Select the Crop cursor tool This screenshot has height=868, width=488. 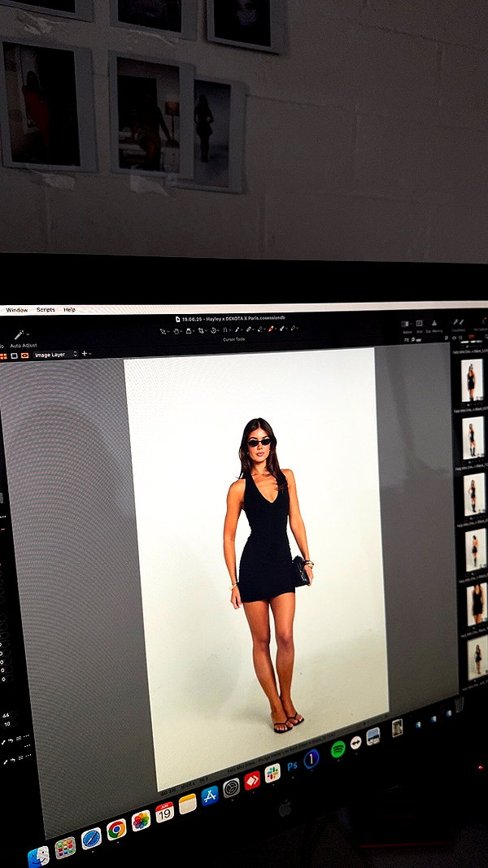(x=201, y=330)
